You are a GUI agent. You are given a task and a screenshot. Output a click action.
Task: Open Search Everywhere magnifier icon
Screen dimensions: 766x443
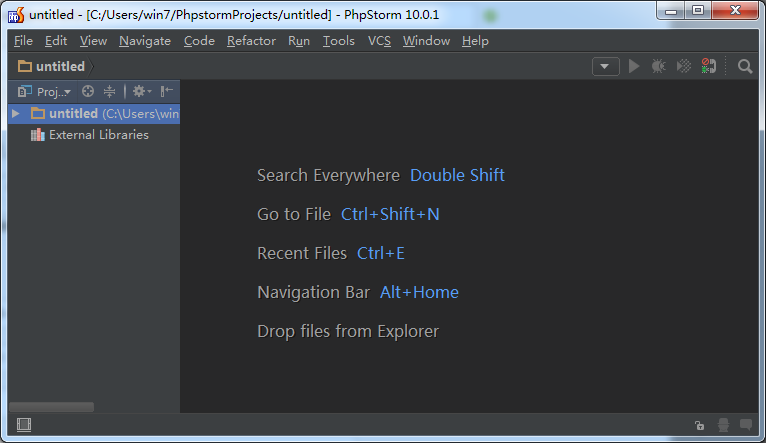[745, 66]
